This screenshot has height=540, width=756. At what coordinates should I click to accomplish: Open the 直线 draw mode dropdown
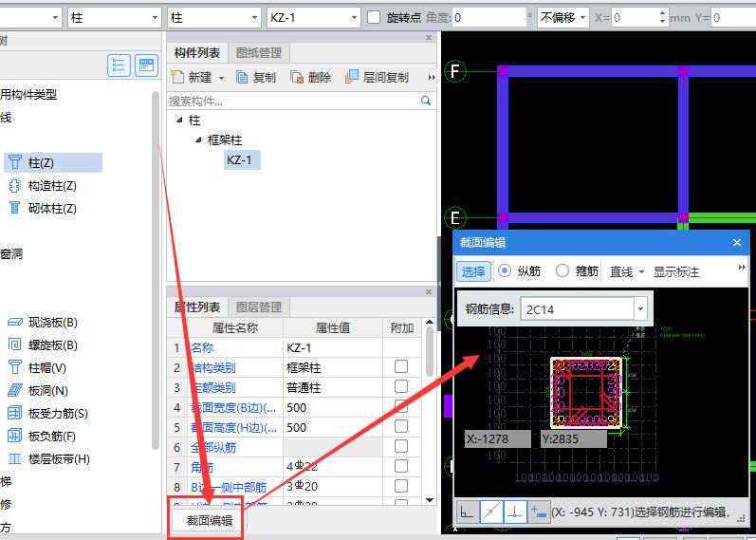pyautogui.click(x=642, y=271)
